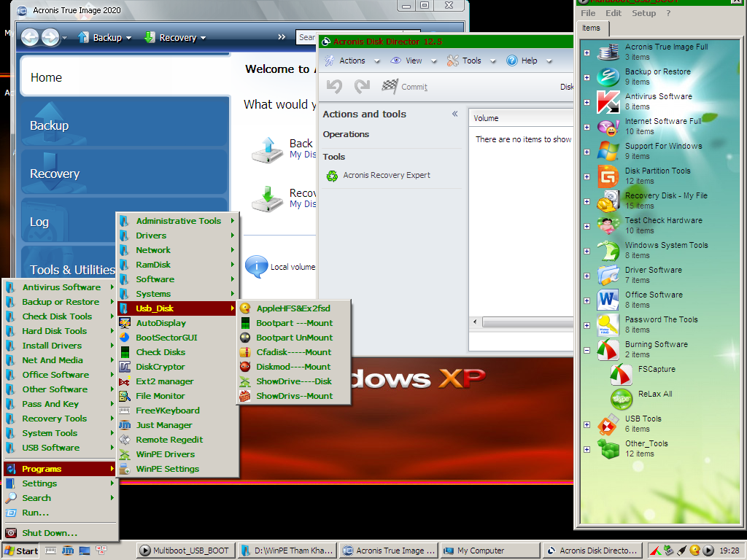This screenshot has height=560, width=747.
Task: Expand the Antivirus Software group
Action: pos(587,102)
